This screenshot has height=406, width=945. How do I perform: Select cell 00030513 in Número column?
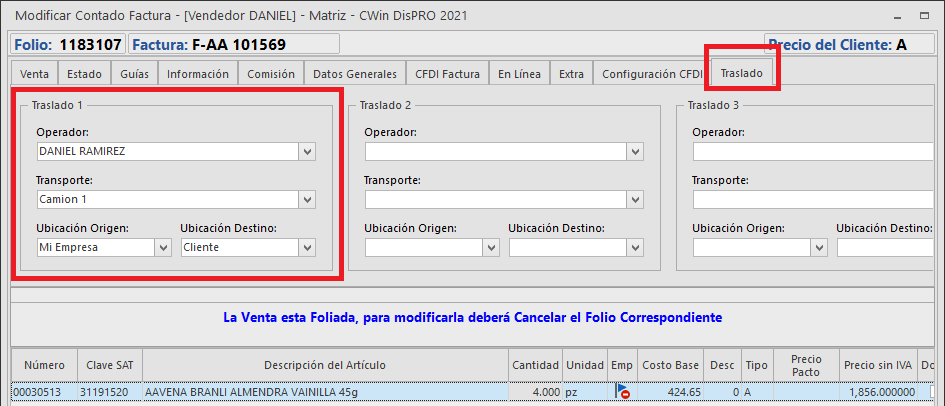pyautogui.click(x=44, y=392)
